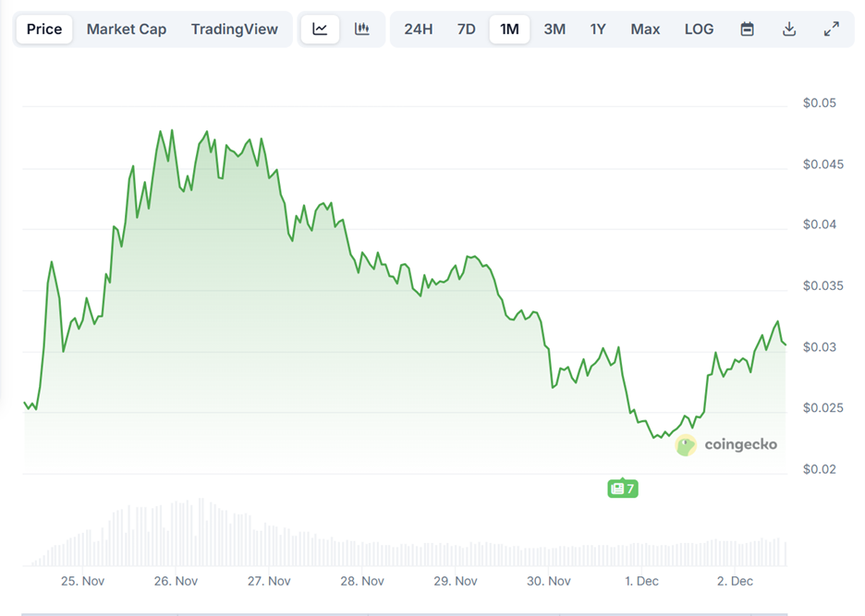Choose the 7D time range
The width and height of the screenshot is (865, 616).
coord(467,29)
